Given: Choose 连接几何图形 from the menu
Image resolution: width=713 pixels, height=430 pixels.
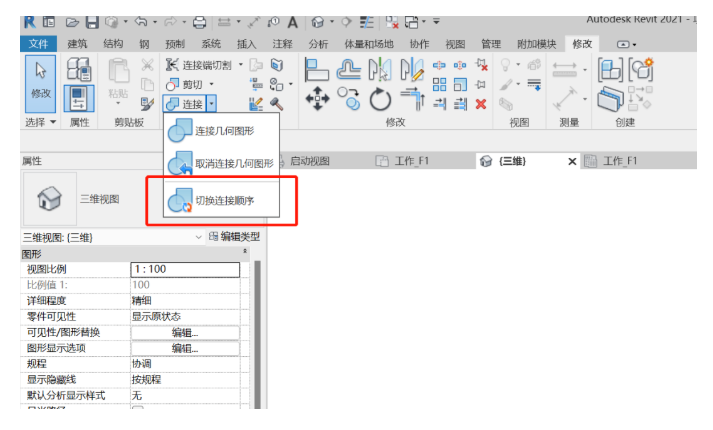Looking at the screenshot, I should 221,131.
